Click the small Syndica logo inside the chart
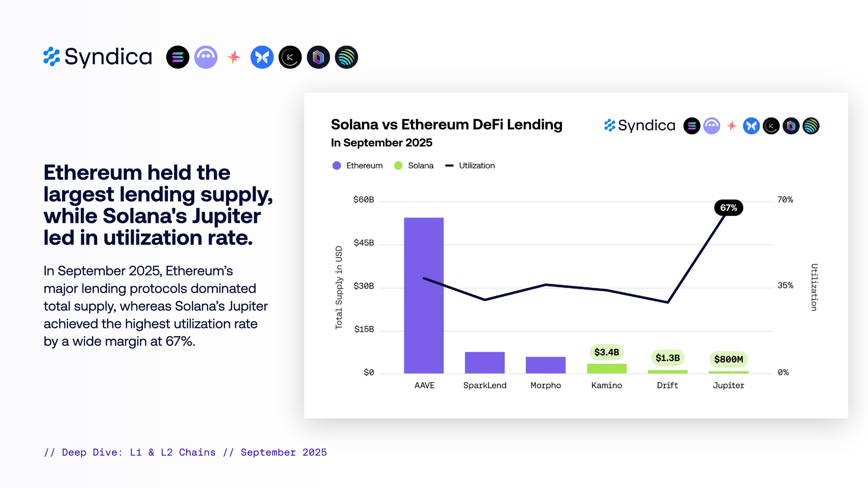The height and width of the screenshot is (488, 868). pos(640,126)
